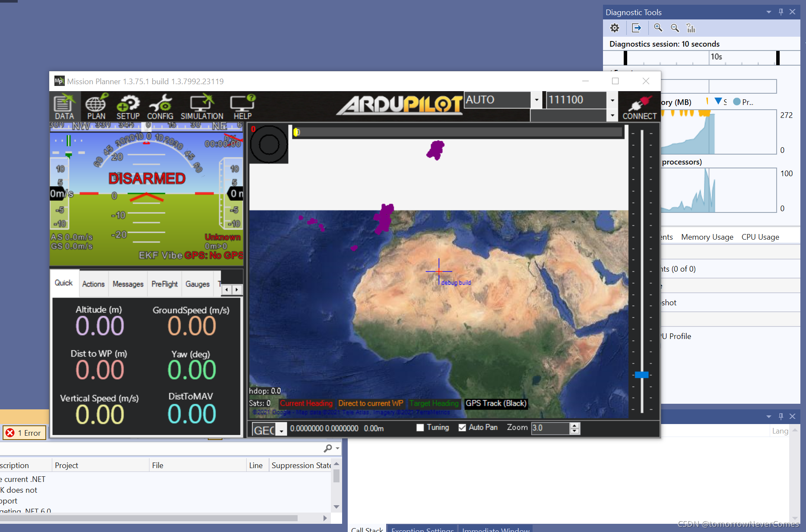This screenshot has width=806, height=532.
Task: Click the CONNECT plug icon
Action: [639, 106]
